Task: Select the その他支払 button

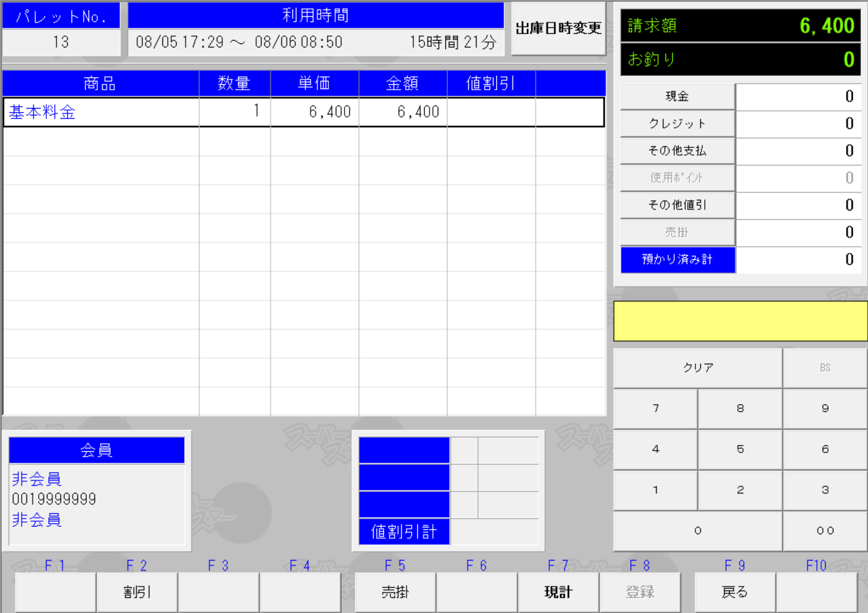Action: [678, 151]
